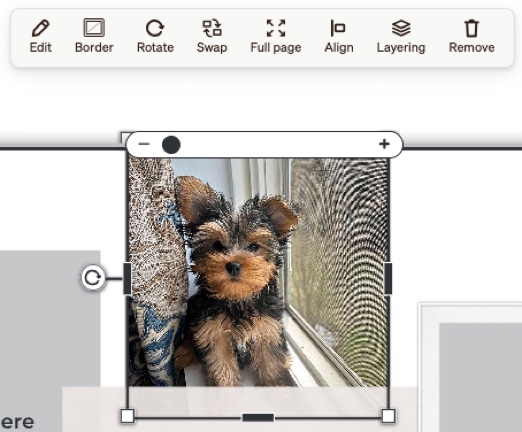522x432 pixels.
Task: Click the bottom-left corner handle
Action: pyautogui.click(x=127, y=416)
